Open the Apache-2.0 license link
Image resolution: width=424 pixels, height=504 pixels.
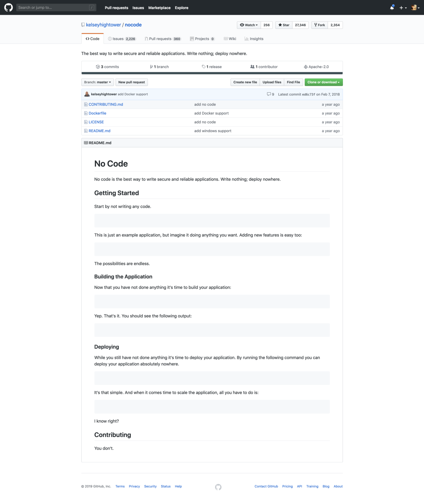click(x=316, y=67)
